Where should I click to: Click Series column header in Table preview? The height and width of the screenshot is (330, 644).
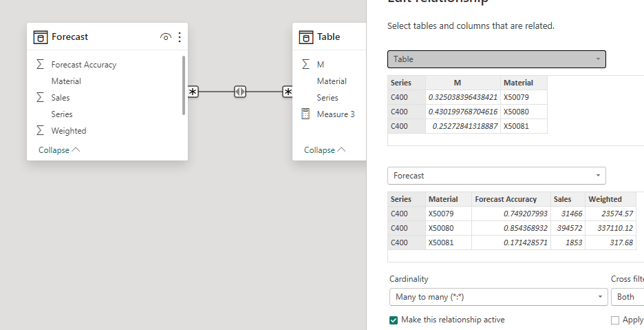pyautogui.click(x=407, y=83)
